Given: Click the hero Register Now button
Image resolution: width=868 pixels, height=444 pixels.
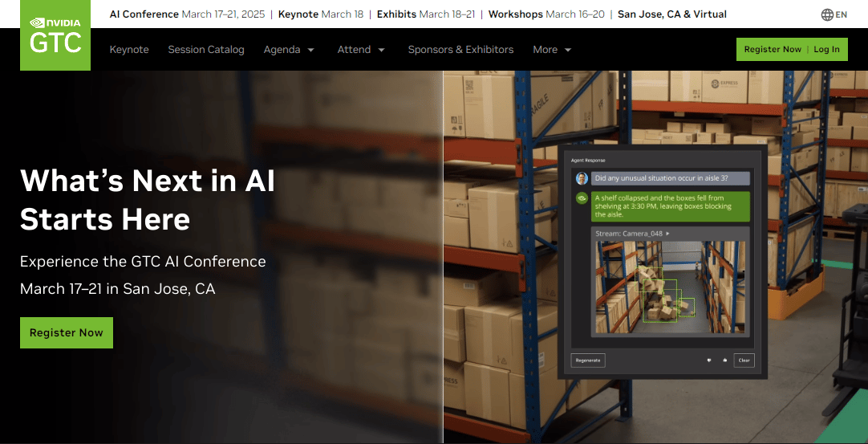Looking at the screenshot, I should pos(67,332).
